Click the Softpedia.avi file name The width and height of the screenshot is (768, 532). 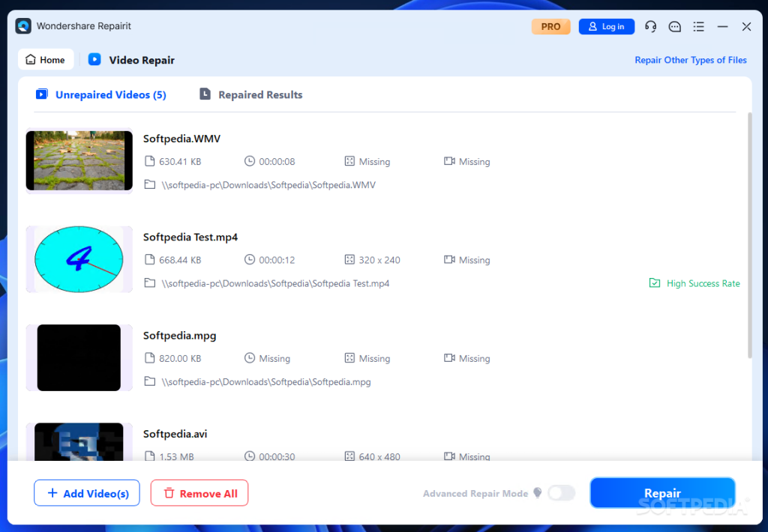(175, 434)
